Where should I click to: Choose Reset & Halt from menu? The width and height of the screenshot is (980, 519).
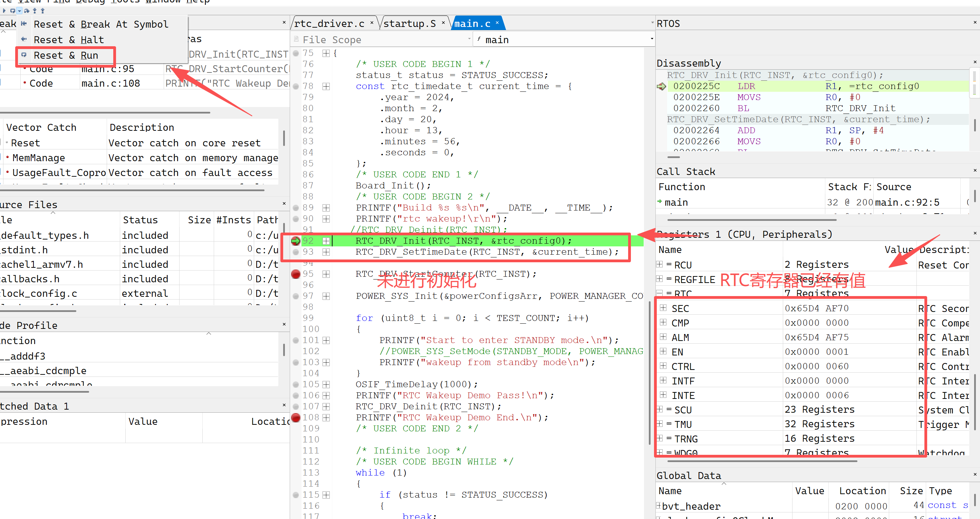click(x=68, y=40)
